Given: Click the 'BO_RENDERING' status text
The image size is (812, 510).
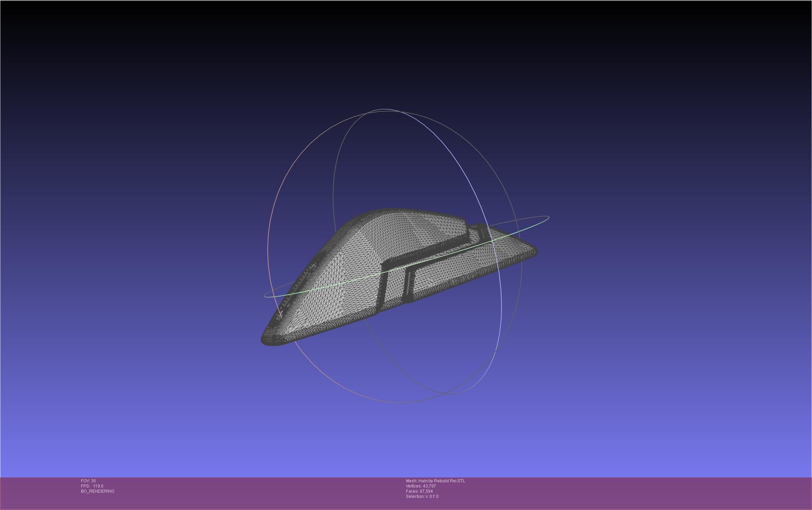Looking at the screenshot, I should pyautogui.click(x=98, y=491).
